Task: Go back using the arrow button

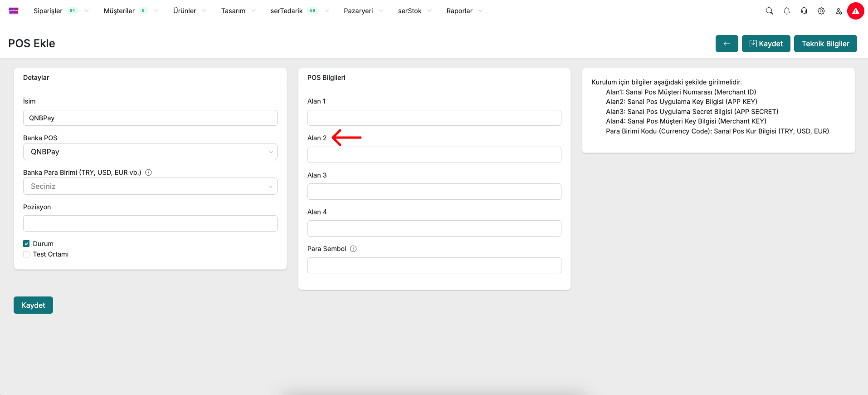Action: click(727, 44)
